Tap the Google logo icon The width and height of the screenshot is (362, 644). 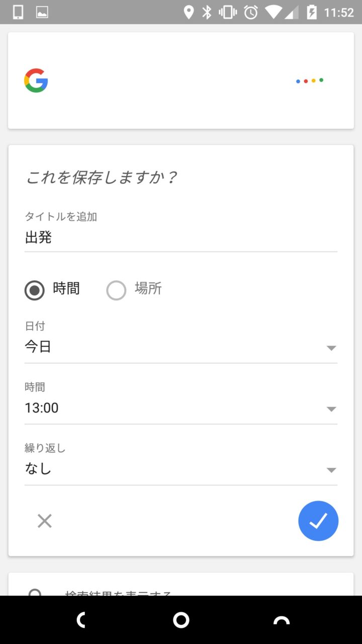[36, 80]
